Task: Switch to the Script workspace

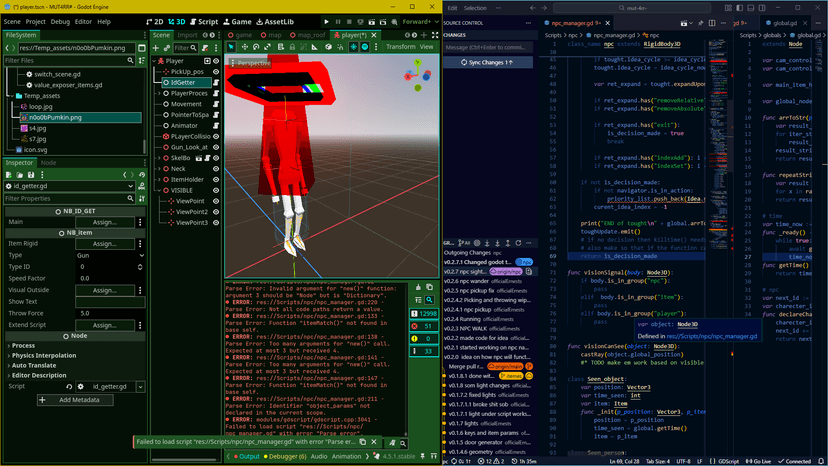Action: [x=201, y=21]
